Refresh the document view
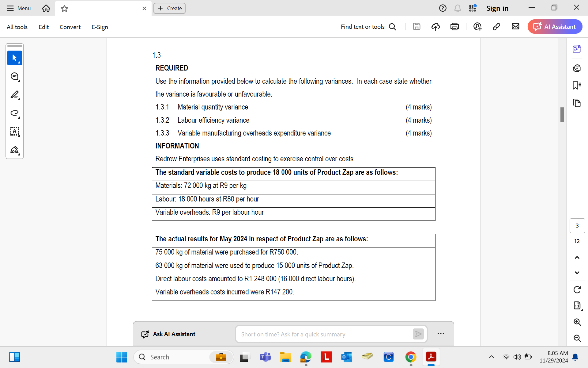Image resolution: width=588 pixels, height=368 pixels. (x=577, y=289)
